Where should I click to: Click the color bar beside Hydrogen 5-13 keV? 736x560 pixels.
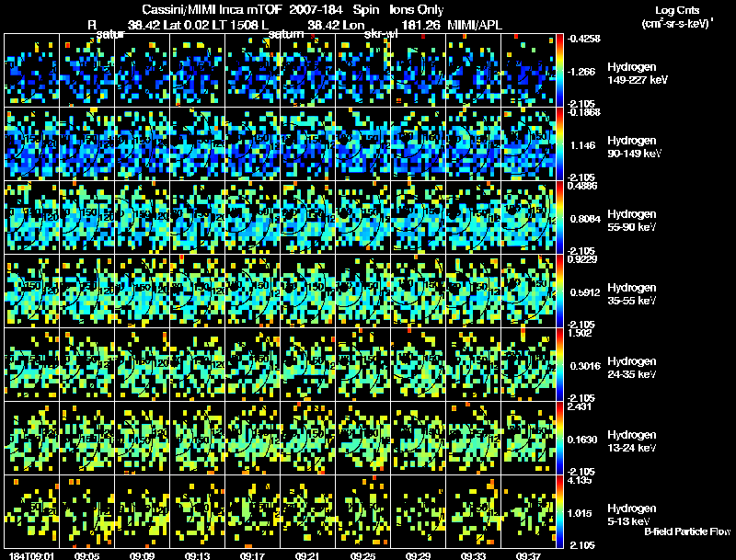(559, 512)
